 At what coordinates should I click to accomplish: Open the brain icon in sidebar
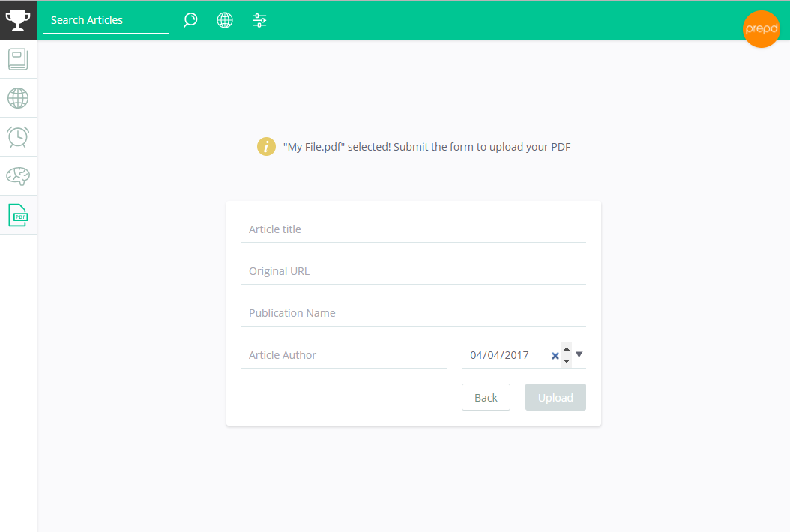tap(18, 176)
